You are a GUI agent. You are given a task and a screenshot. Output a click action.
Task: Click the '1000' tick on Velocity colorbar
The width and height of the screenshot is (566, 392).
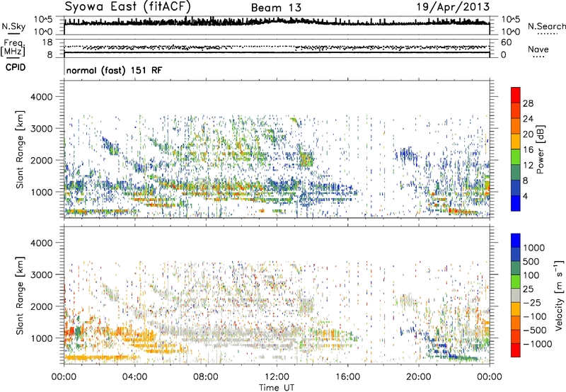(534, 248)
